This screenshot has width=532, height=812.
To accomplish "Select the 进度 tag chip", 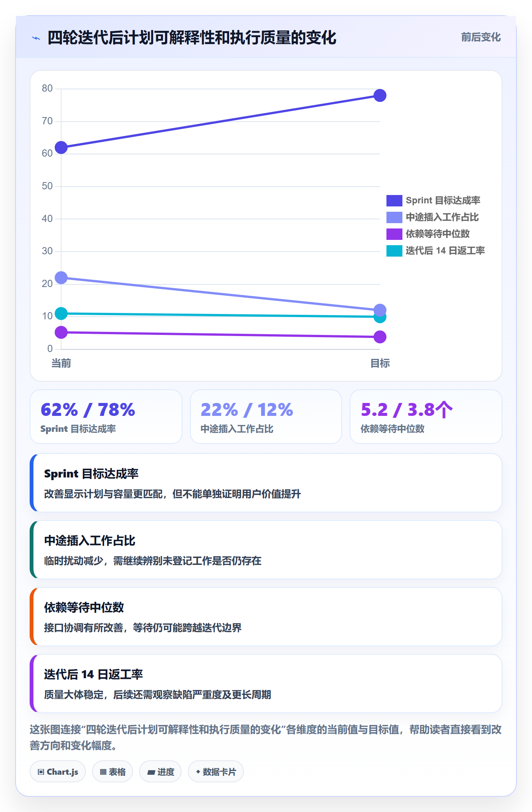I will (160, 771).
